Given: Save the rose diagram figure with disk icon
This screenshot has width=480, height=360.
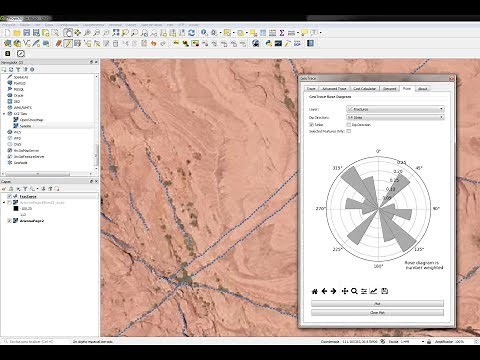Looking at the screenshot, I should coord(384,291).
